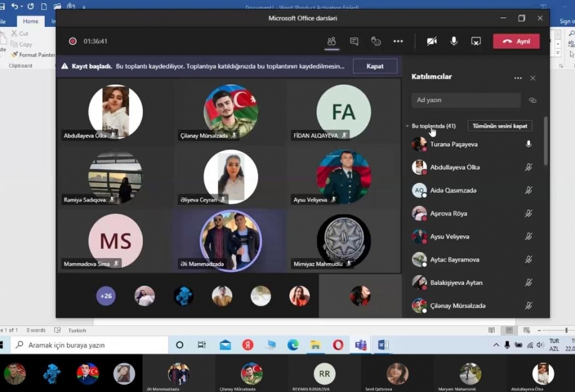Open the participants panel icon in Teams toolbar
This screenshot has height=392, width=575.
point(331,41)
